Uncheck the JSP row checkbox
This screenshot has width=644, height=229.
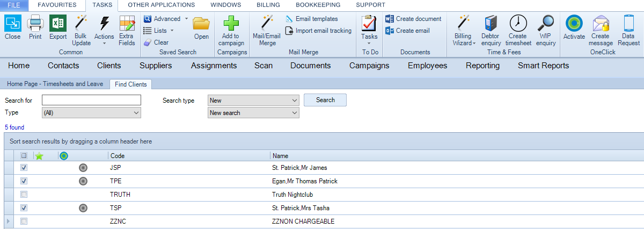point(24,168)
